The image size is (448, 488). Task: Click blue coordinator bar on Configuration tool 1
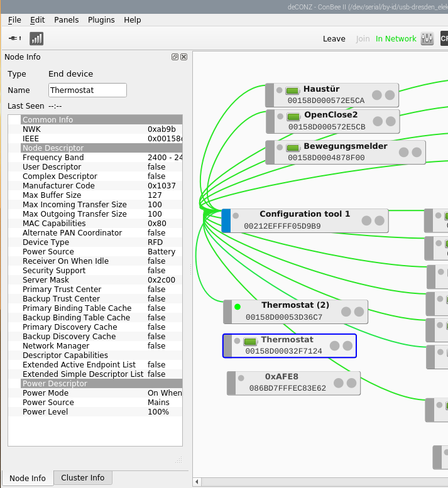tap(226, 220)
